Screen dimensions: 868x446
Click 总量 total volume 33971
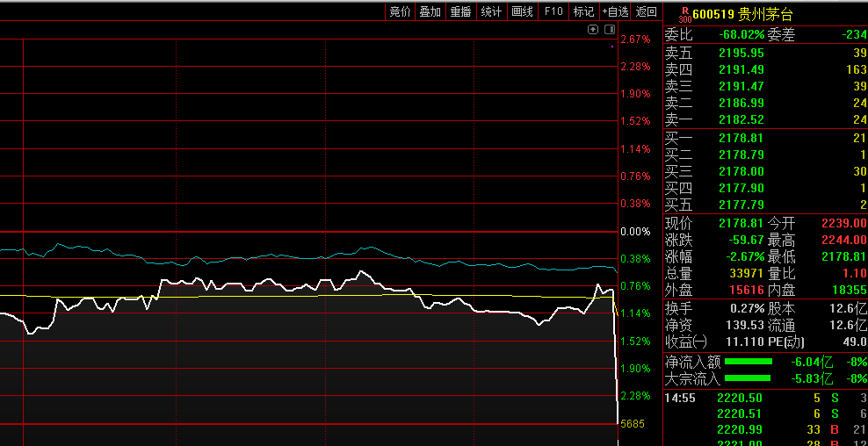[748, 273]
